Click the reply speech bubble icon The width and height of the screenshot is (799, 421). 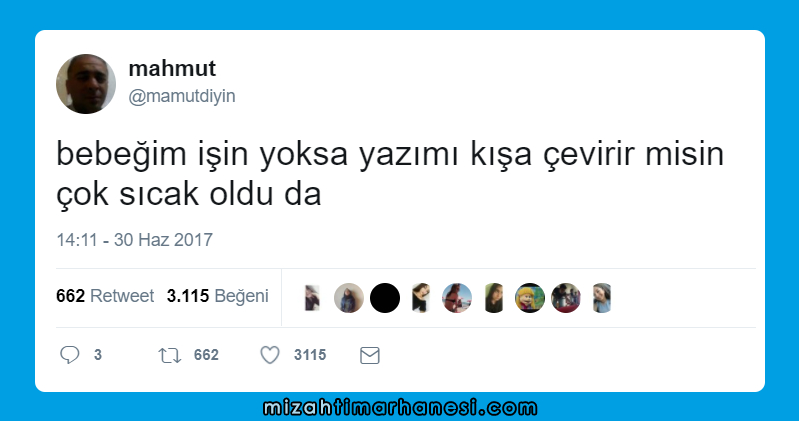[x=70, y=355]
